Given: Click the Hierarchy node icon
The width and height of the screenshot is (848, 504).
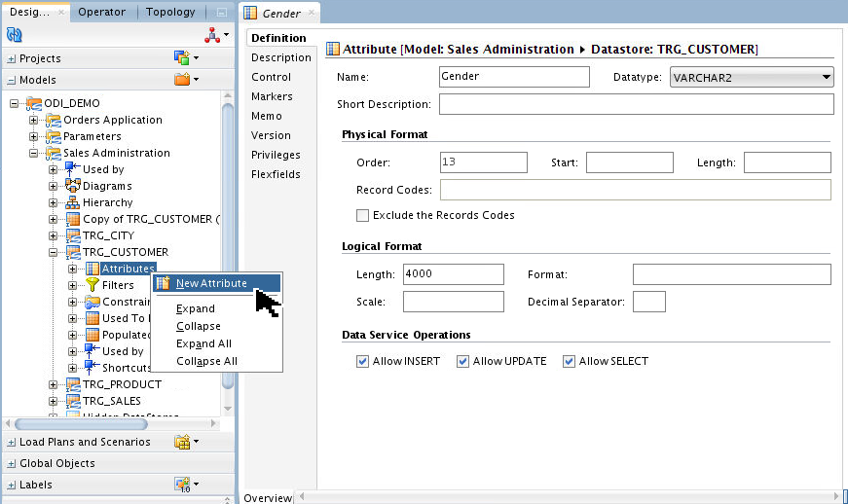Looking at the screenshot, I should (x=72, y=202).
